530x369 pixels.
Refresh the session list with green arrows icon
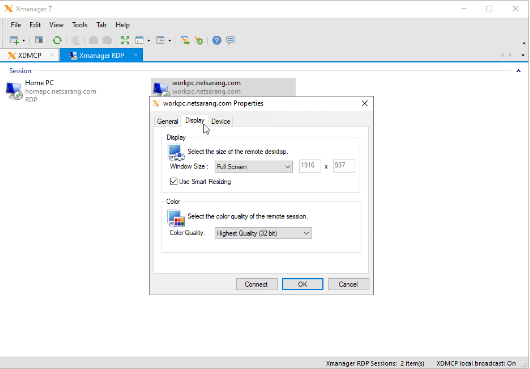click(57, 40)
